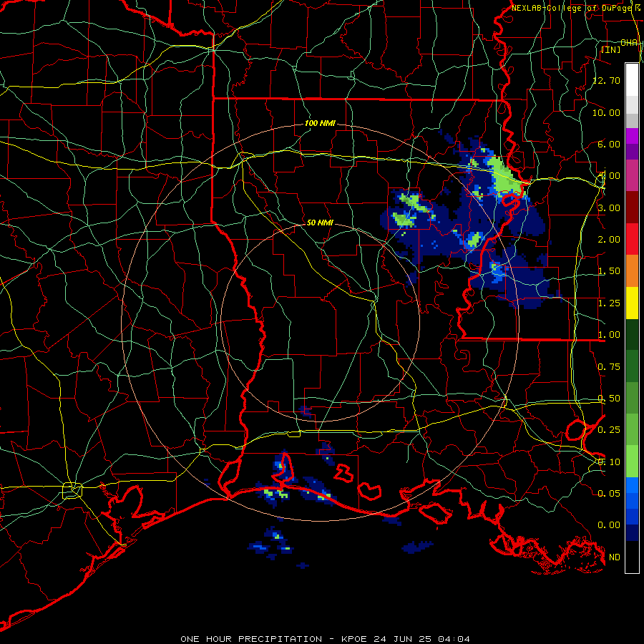Screen dimensions: 644x644
Task: Select the orange legend color swatch
Action: 632,271
